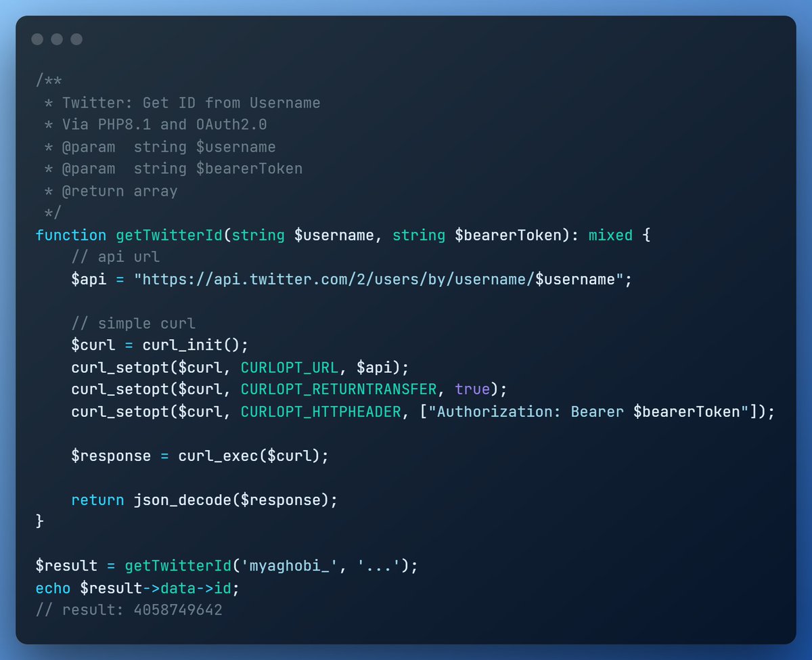Viewport: 812px width, 660px height.
Task: Click json_decode($response) call
Action: tap(231, 500)
